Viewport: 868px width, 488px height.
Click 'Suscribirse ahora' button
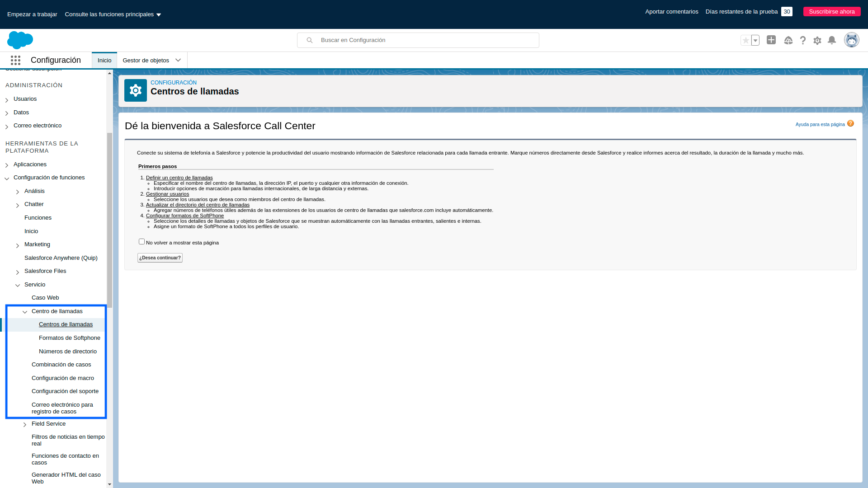click(x=832, y=11)
